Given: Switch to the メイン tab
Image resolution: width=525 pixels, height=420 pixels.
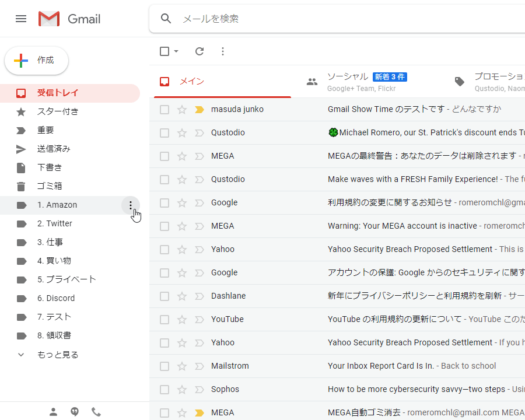Looking at the screenshot, I should coord(222,82).
